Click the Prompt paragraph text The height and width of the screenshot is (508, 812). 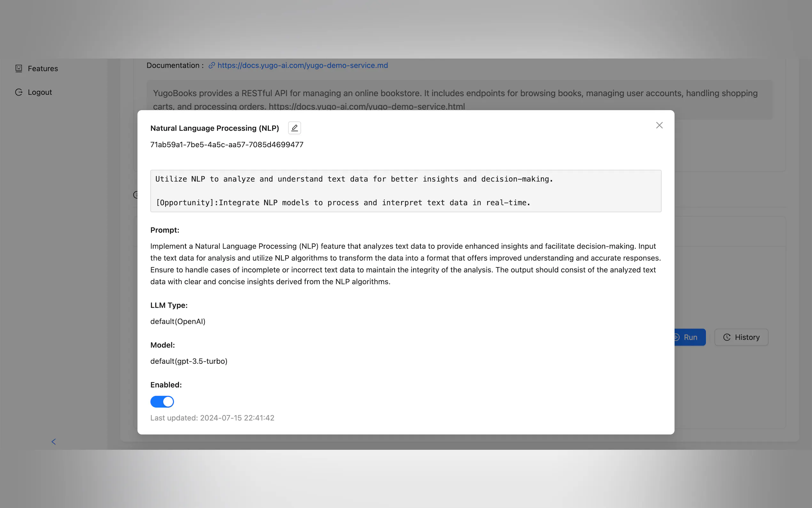click(405, 264)
